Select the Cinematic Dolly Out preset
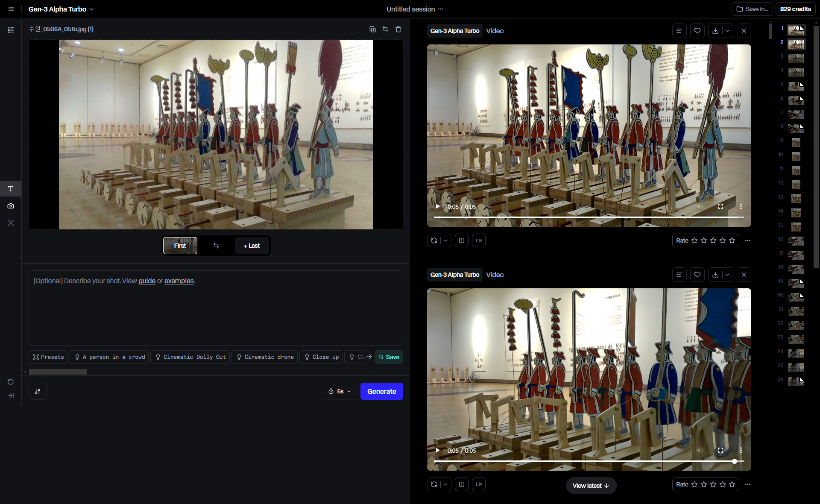 click(x=190, y=357)
